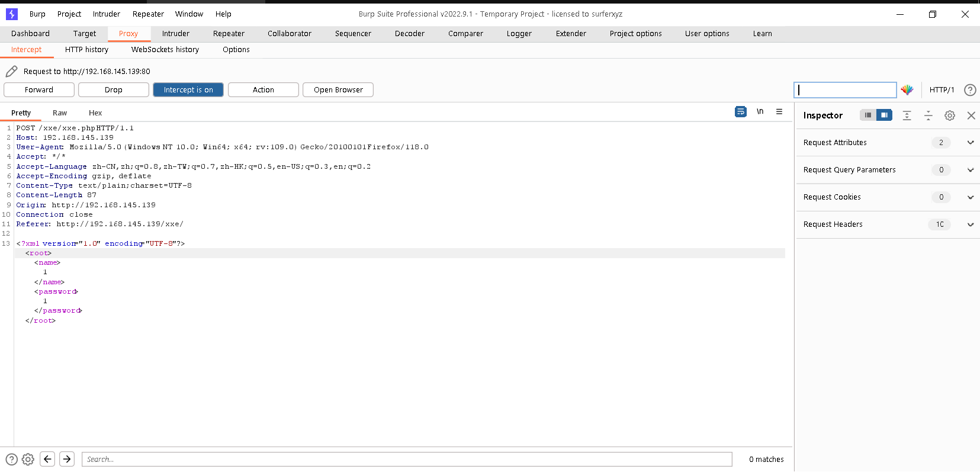Open the editor hamburger menu icon
Viewport: 980px width, 472px height.
(x=779, y=111)
